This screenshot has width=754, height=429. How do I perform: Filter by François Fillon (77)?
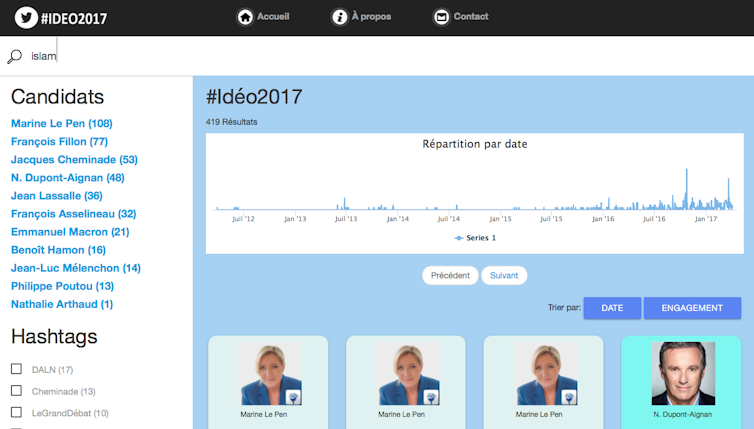(x=59, y=141)
